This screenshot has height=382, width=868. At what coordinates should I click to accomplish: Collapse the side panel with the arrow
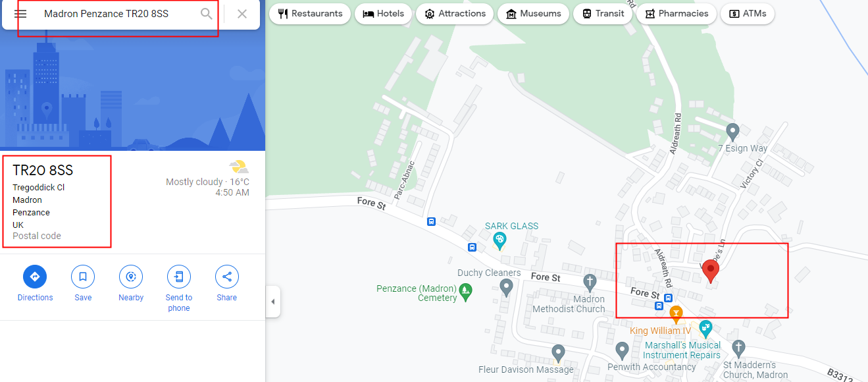tap(273, 302)
